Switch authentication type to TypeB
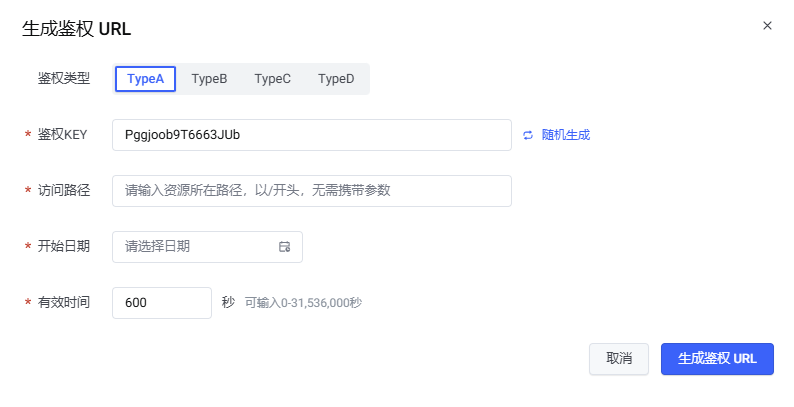This screenshot has width=794, height=407. click(x=209, y=79)
